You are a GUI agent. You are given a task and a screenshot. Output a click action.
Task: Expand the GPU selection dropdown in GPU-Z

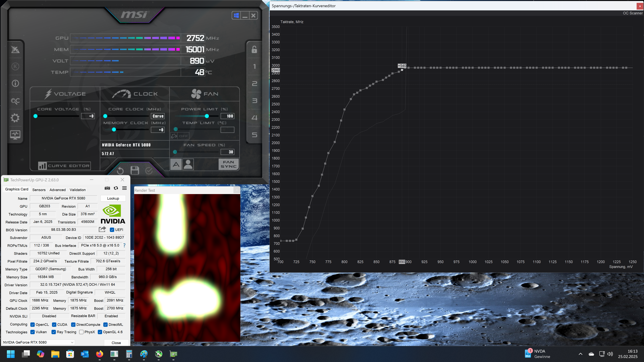72,342
